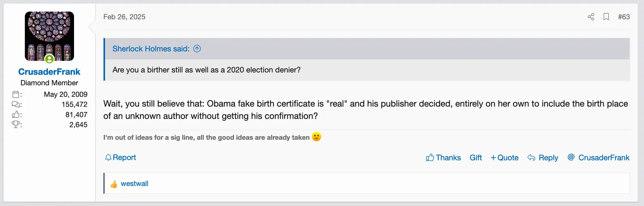This screenshot has height=206, width=644.
Task: Click the share icon beside post number
Action: (x=591, y=17)
